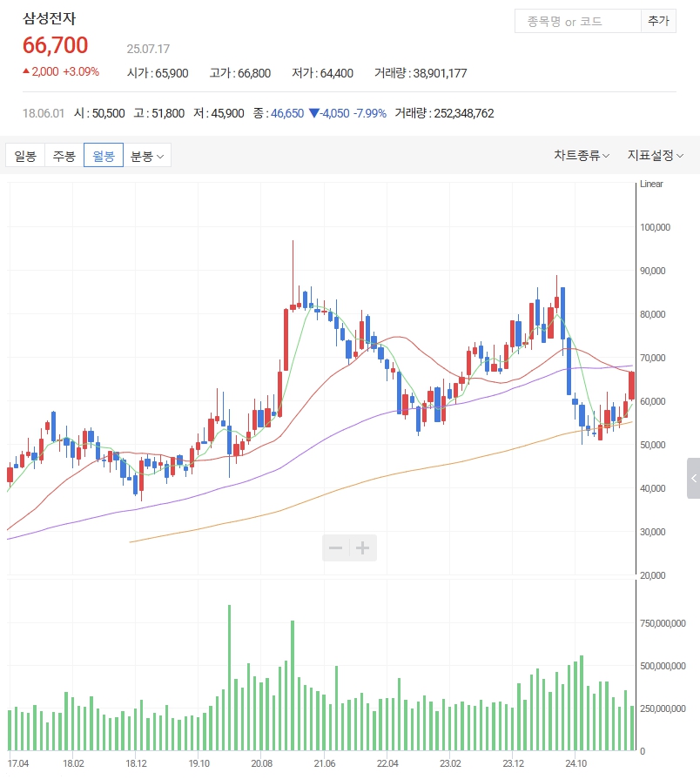Open the 분봉 minute chart dropdown

coord(147,156)
